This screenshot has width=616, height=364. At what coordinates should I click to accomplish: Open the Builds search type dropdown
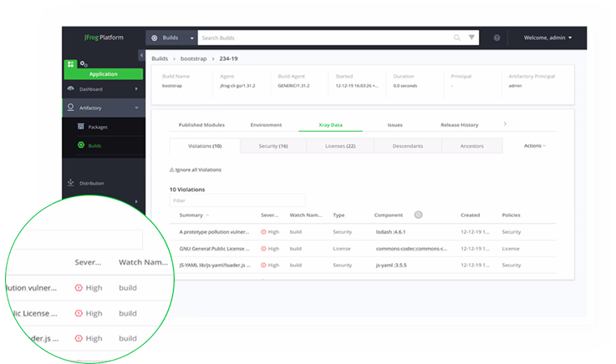click(171, 38)
